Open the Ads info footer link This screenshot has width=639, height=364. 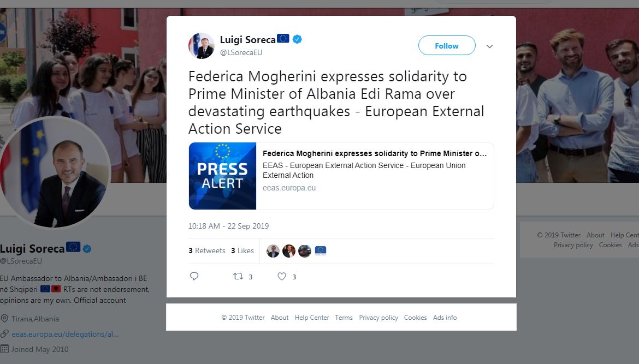[x=445, y=318]
